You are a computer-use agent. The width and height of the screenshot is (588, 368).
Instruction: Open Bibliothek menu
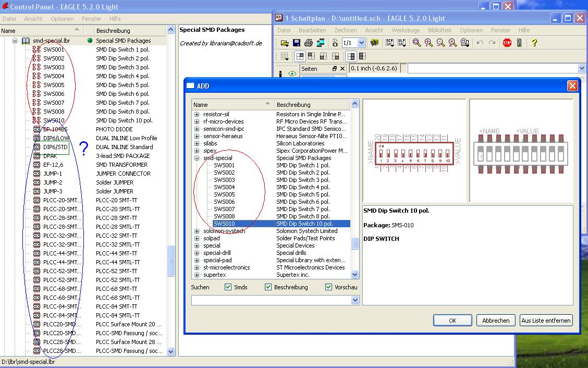pos(439,30)
